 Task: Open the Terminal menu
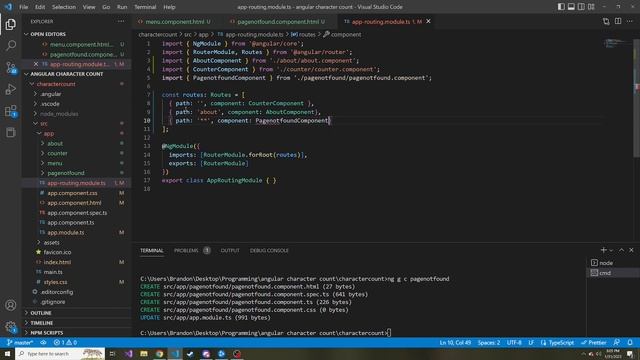point(145,7)
